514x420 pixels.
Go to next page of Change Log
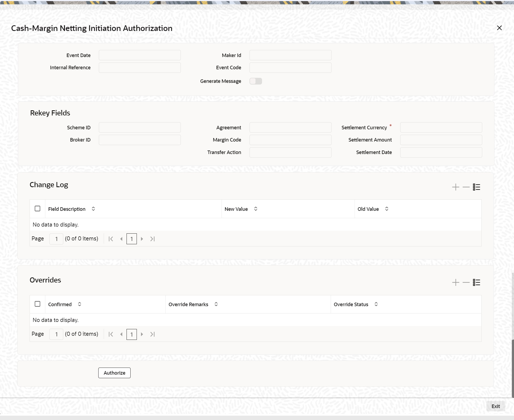point(142,239)
